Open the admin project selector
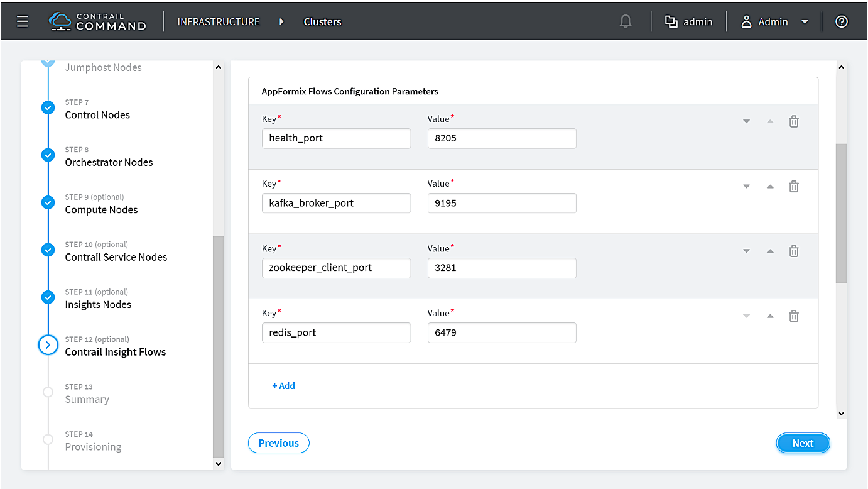 click(689, 21)
